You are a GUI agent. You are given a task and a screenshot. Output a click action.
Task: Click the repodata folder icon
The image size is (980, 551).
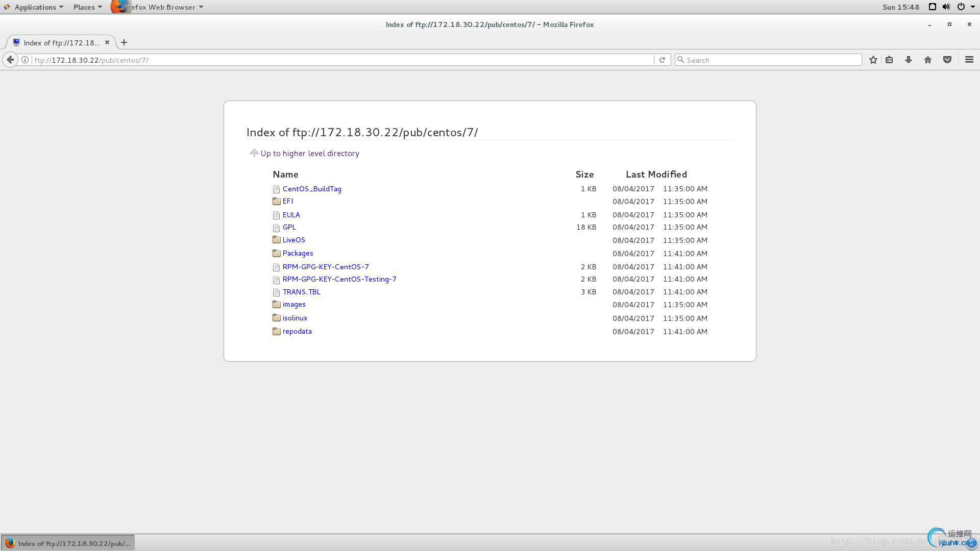click(x=276, y=332)
